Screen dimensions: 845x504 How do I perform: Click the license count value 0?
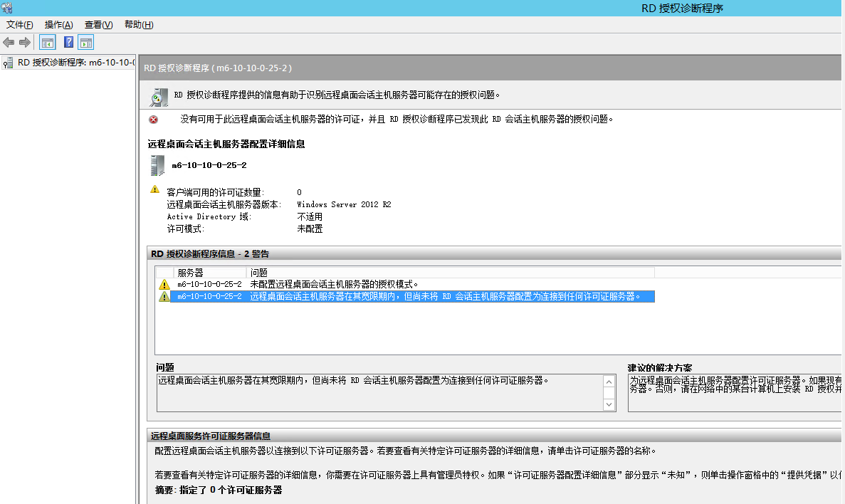[299, 192]
